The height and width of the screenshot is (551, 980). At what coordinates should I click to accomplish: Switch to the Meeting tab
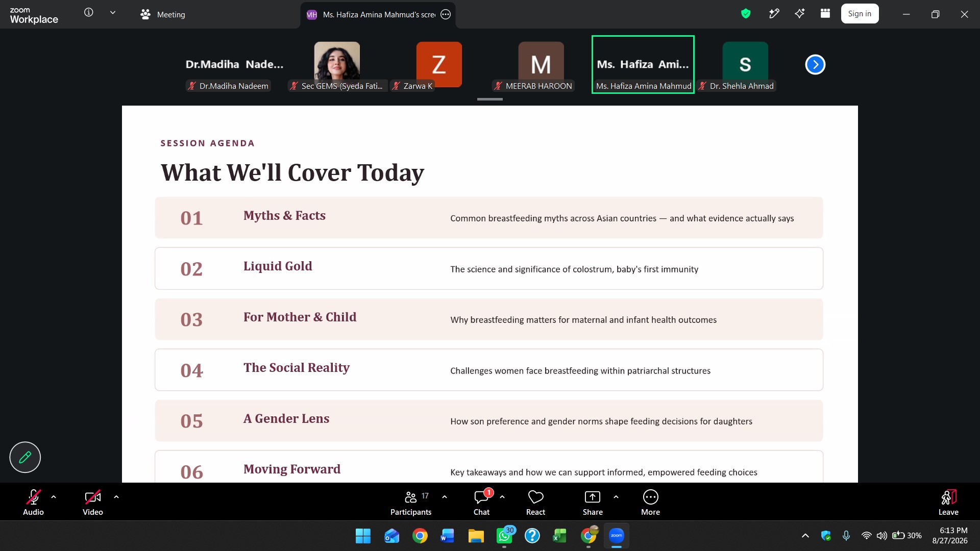coord(163,14)
